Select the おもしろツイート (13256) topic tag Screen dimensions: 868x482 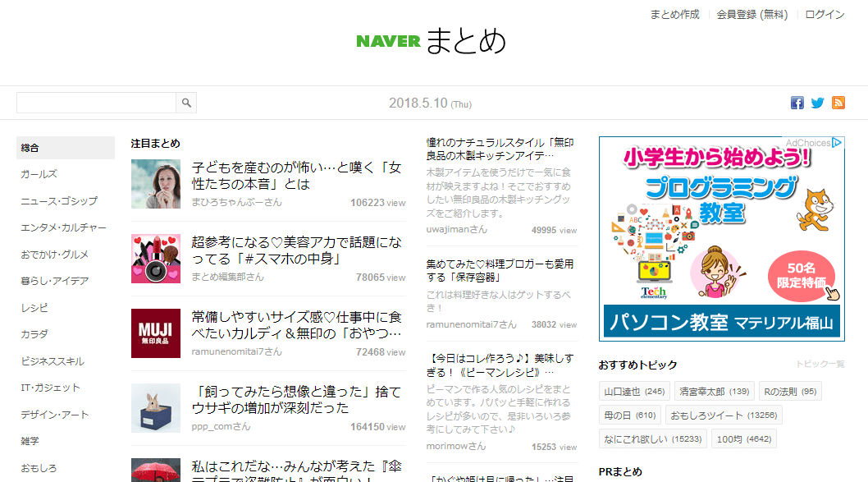coord(724,415)
